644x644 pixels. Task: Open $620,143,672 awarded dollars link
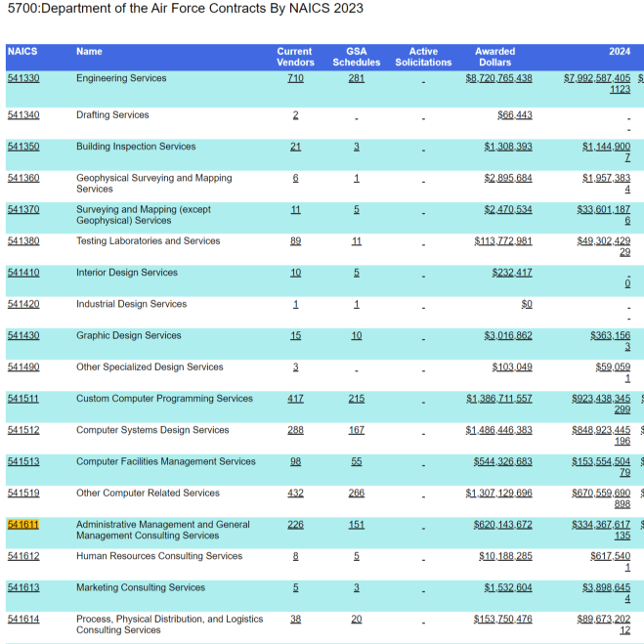click(x=502, y=525)
